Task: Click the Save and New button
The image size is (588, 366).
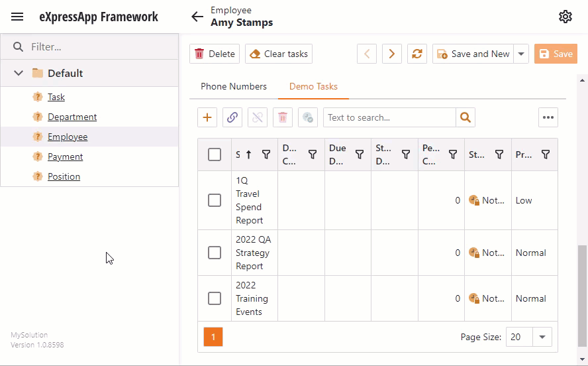Action: pos(473,54)
